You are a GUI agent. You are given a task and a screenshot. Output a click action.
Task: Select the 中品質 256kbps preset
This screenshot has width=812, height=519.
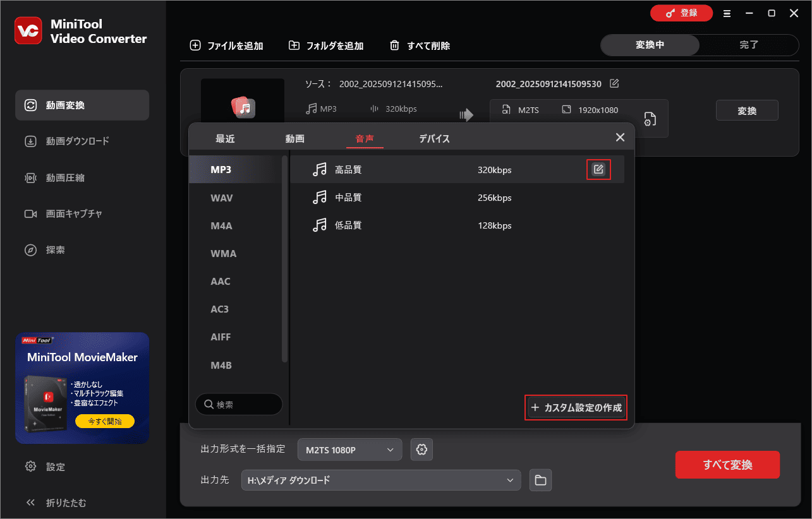[458, 198]
